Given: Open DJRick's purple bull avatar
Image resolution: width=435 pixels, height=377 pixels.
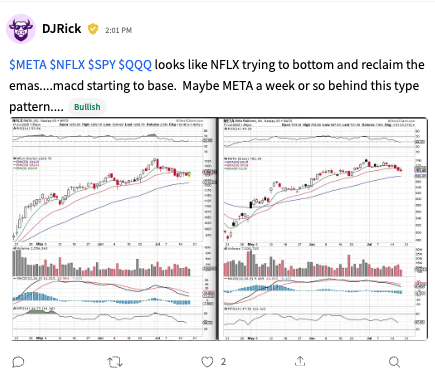Looking at the screenshot, I should 21,29.
